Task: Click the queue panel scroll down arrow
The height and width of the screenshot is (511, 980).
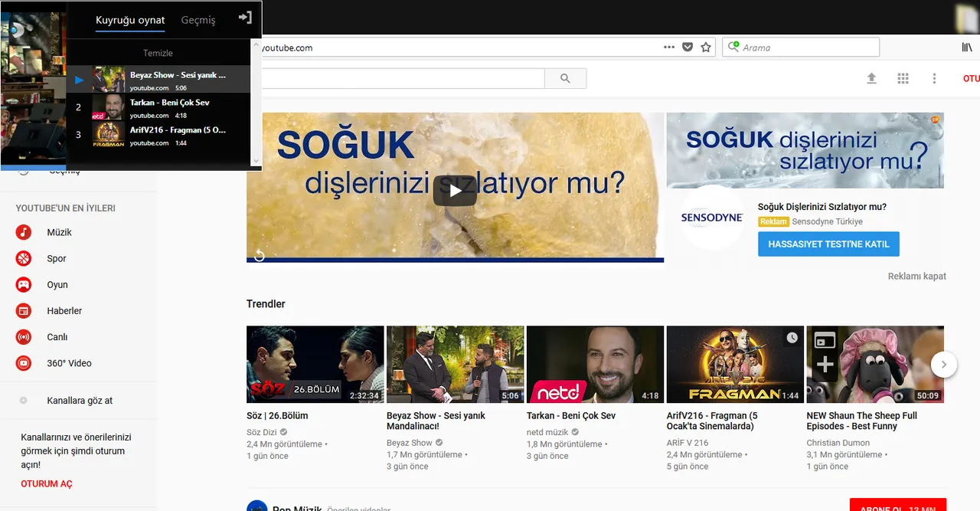Action: click(x=256, y=161)
